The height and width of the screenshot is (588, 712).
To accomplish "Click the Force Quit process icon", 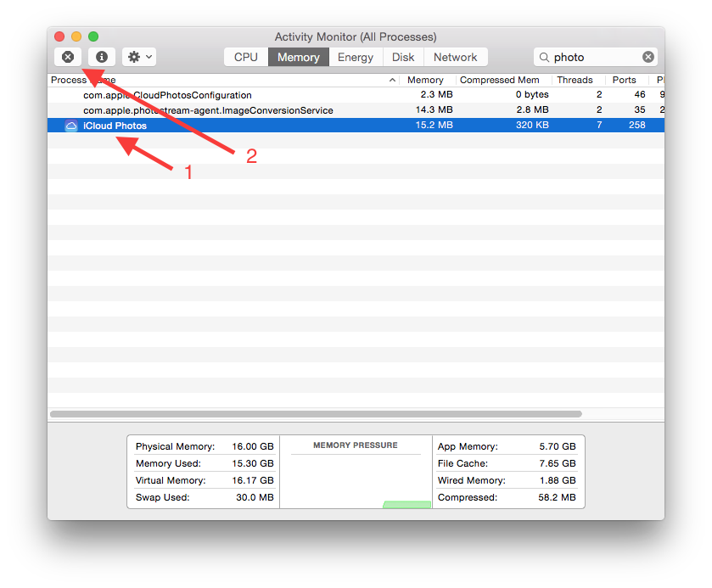I will (68, 57).
